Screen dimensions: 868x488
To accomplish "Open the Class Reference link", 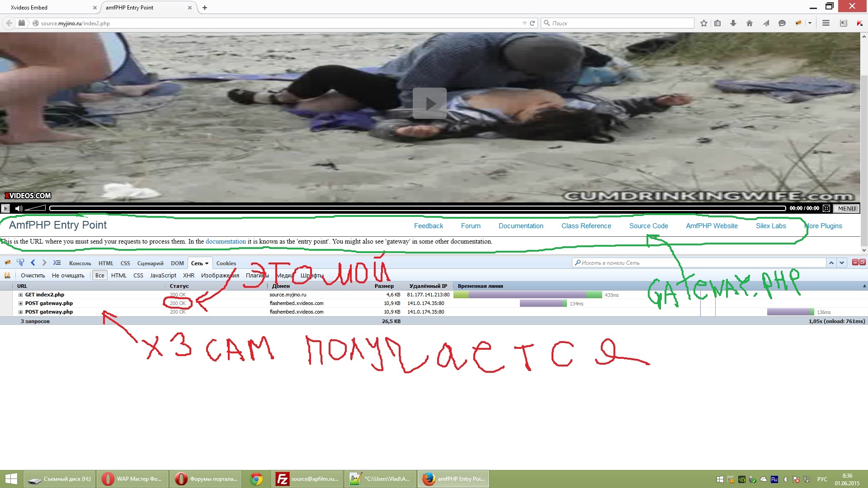I will (x=586, y=226).
